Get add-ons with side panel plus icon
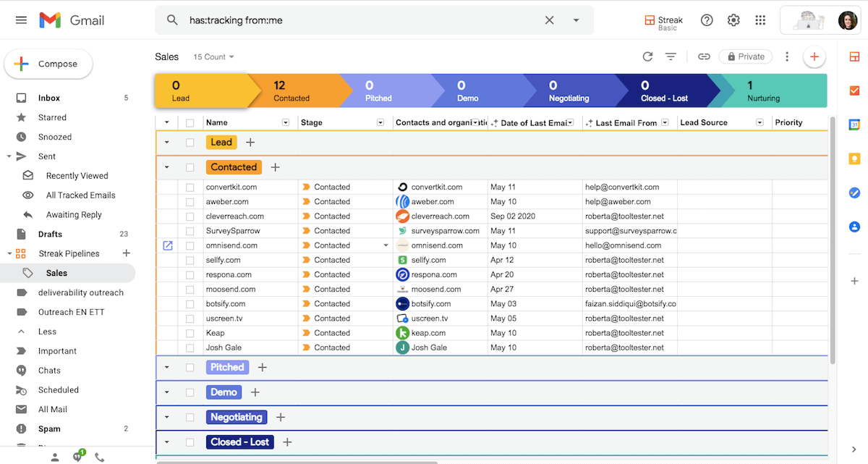 coord(854,281)
